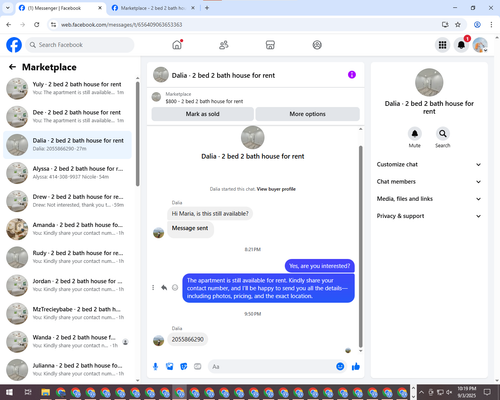The width and height of the screenshot is (500, 400).
Task: Click the conversation list scrollbar
Action: tap(138, 134)
